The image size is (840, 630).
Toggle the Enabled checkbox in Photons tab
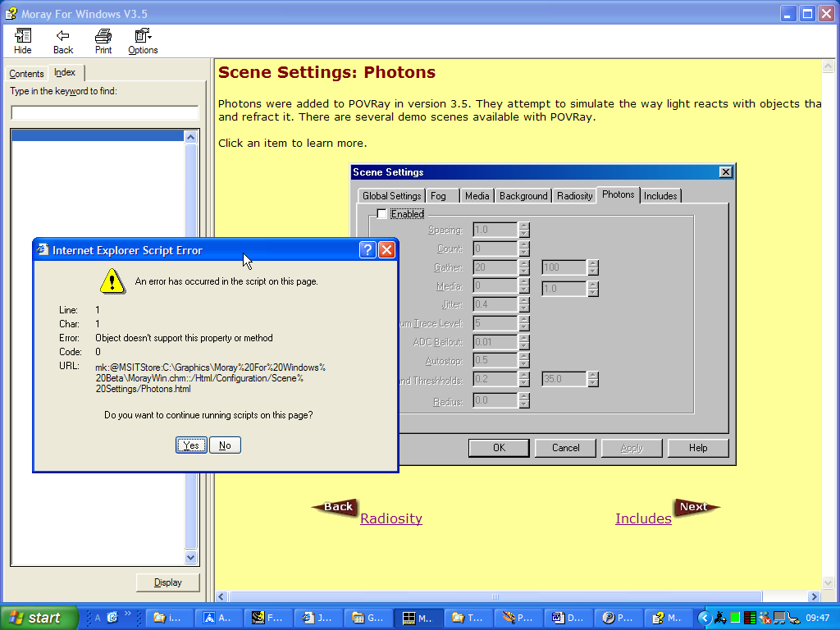click(x=381, y=214)
